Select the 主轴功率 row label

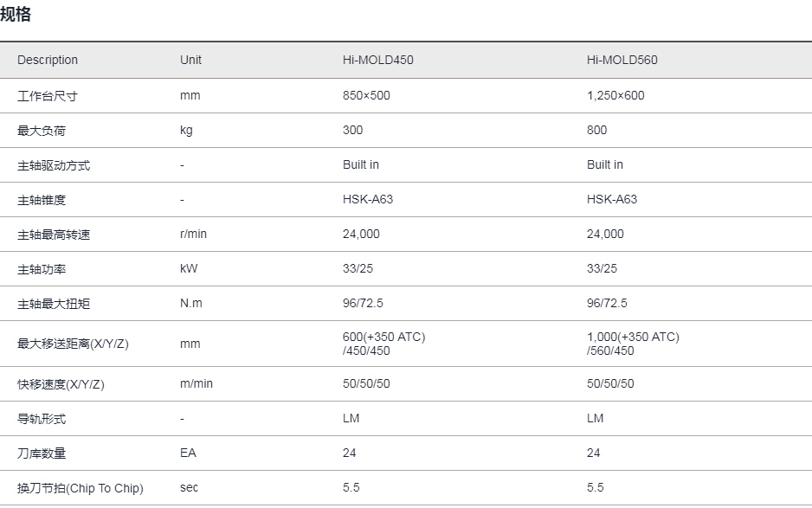click(x=42, y=269)
